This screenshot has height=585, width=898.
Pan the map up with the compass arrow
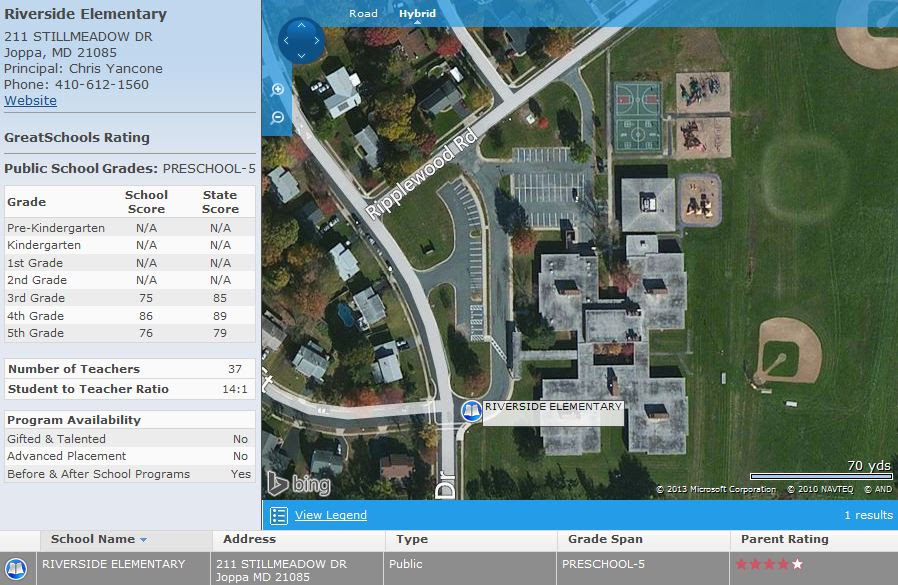[x=301, y=25]
